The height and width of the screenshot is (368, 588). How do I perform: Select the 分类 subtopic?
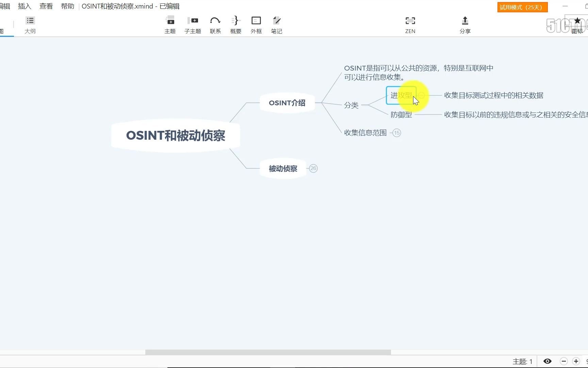click(351, 105)
